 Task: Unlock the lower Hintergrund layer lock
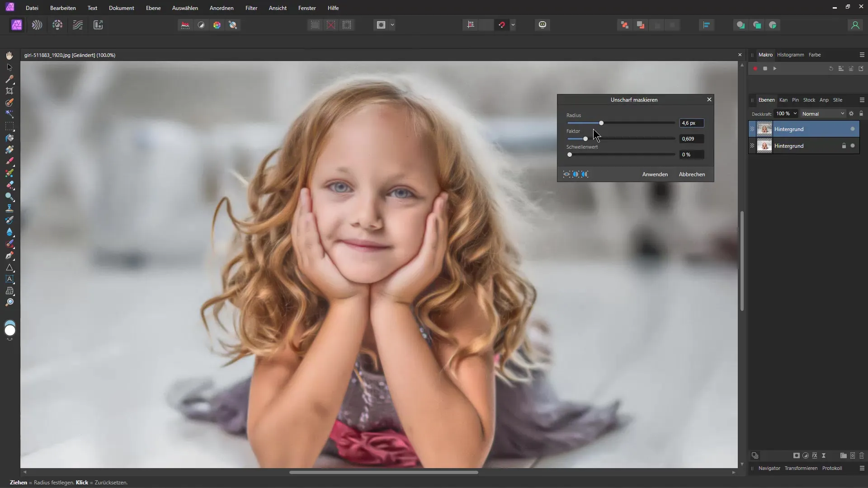tap(844, 146)
